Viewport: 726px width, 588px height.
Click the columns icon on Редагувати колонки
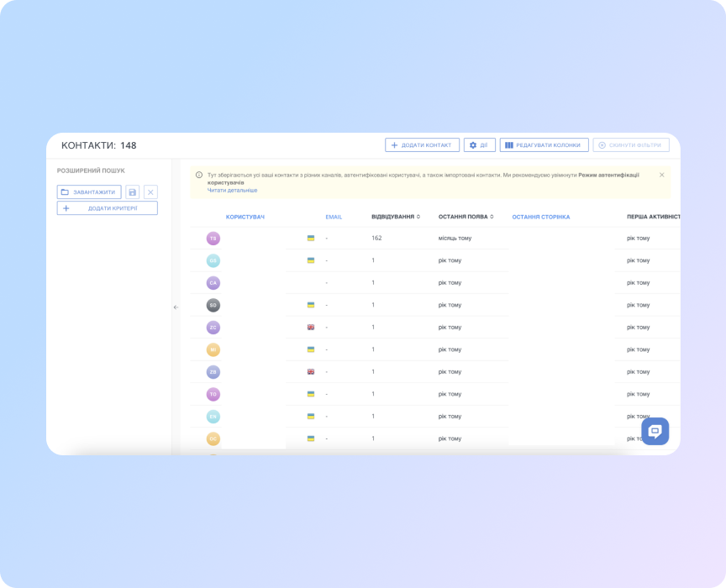click(508, 144)
